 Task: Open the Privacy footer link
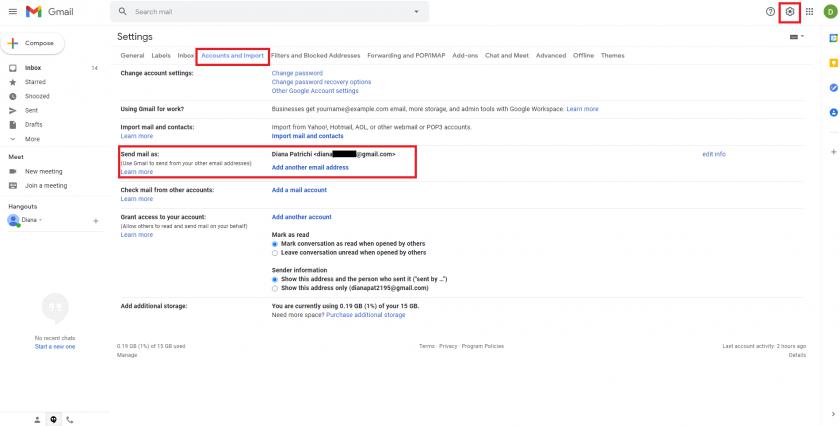coord(448,346)
